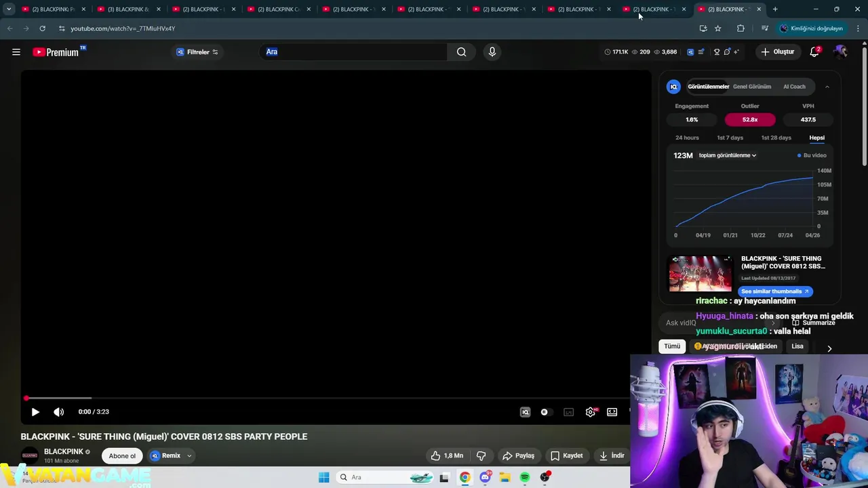This screenshot has width=868, height=488.
Task: Select the Outlier 52.8x metric
Action: 750,119
